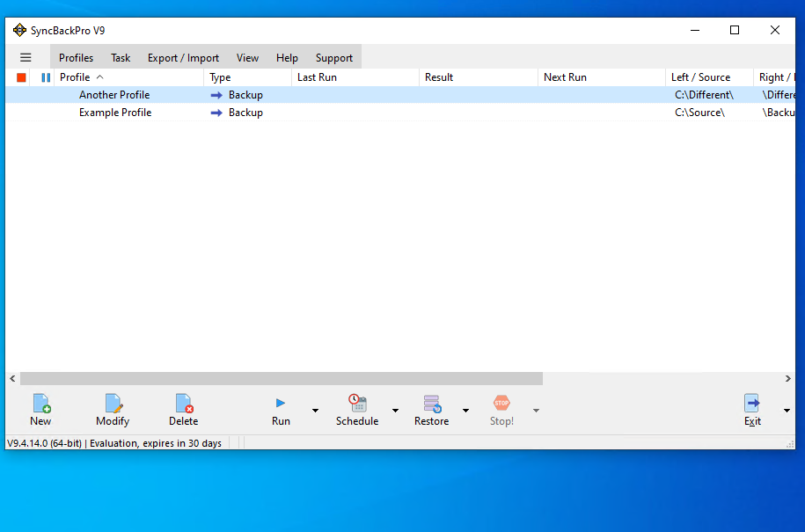Create a New profile
805x532 pixels.
click(x=40, y=410)
